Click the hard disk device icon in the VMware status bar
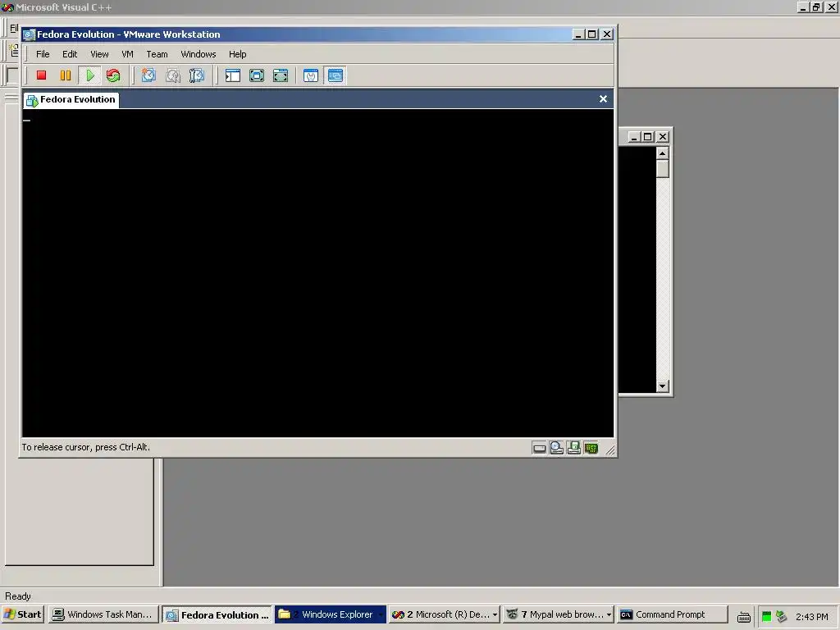This screenshot has width=840, height=630. click(x=540, y=449)
